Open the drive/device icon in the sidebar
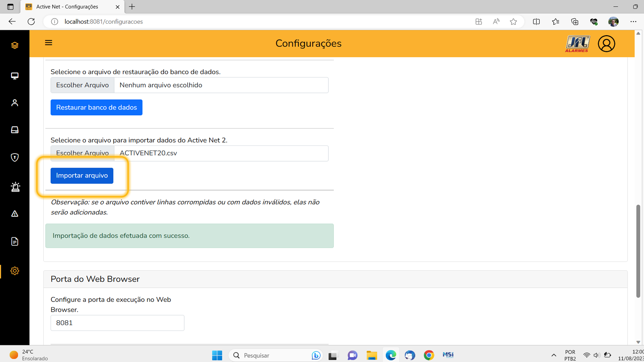The height and width of the screenshot is (362, 644). pos(15,130)
